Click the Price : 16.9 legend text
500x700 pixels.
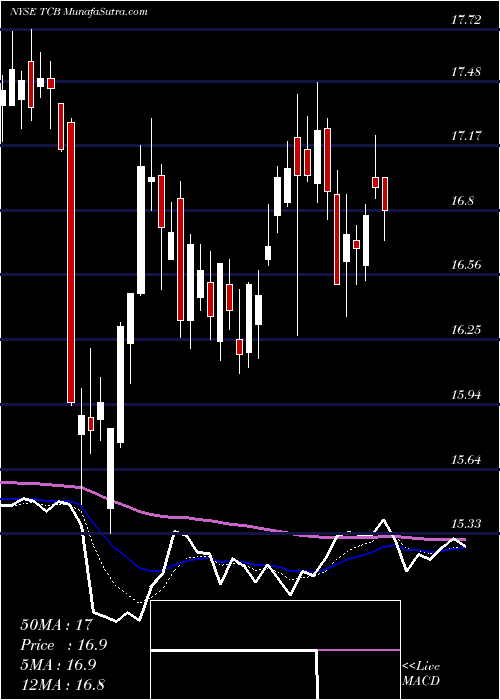click(63, 645)
